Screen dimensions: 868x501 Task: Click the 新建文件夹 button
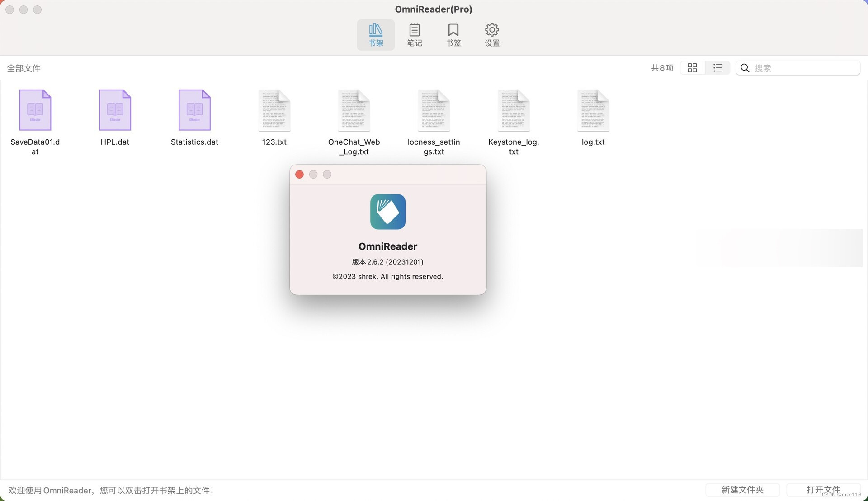pyautogui.click(x=742, y=490)
